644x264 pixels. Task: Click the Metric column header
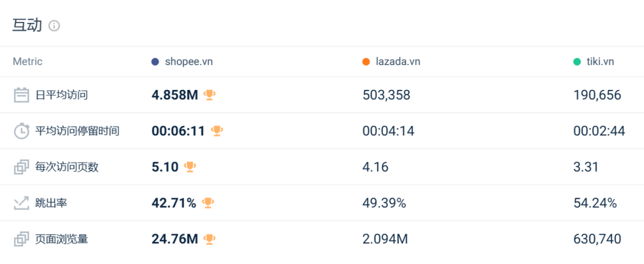click(x=27, y=61)
